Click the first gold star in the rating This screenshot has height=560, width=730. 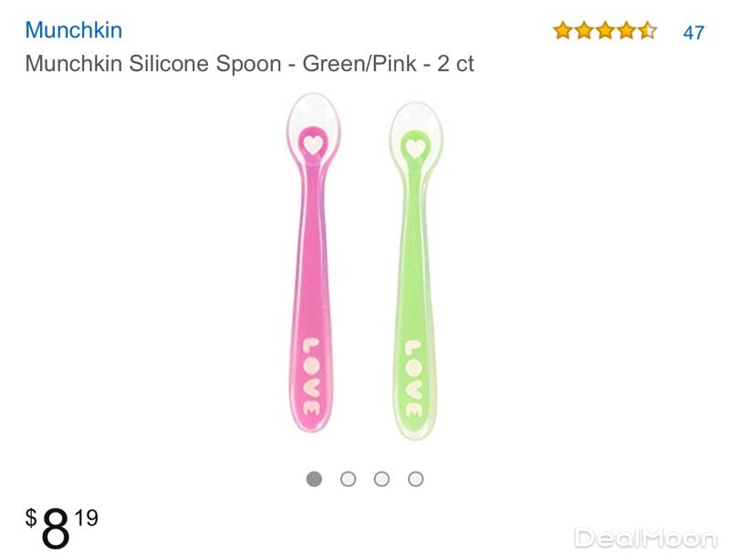pos(562,31)
